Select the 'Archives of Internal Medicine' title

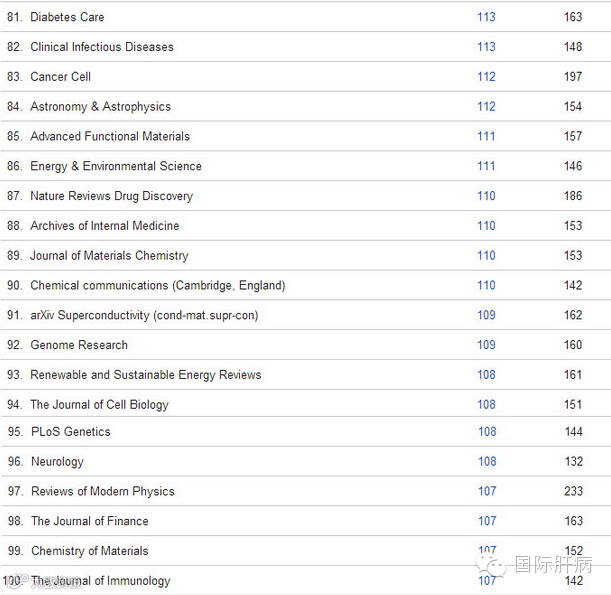point(104,226)
